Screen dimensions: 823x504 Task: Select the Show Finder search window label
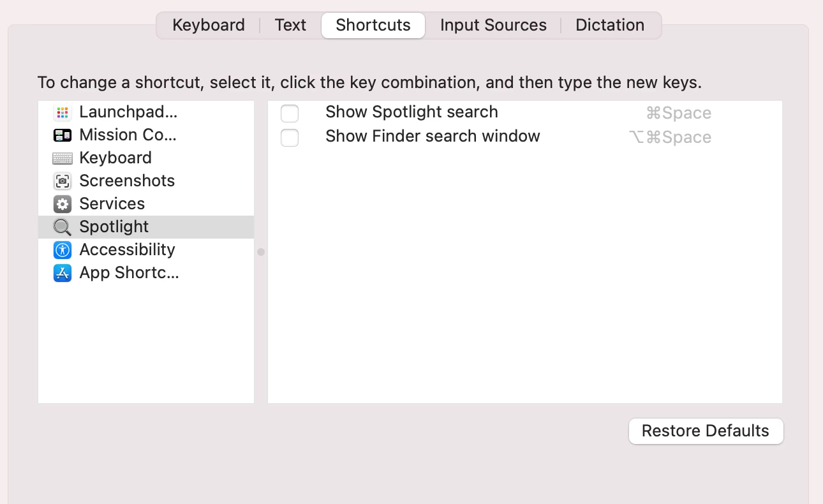coord(433,137)
